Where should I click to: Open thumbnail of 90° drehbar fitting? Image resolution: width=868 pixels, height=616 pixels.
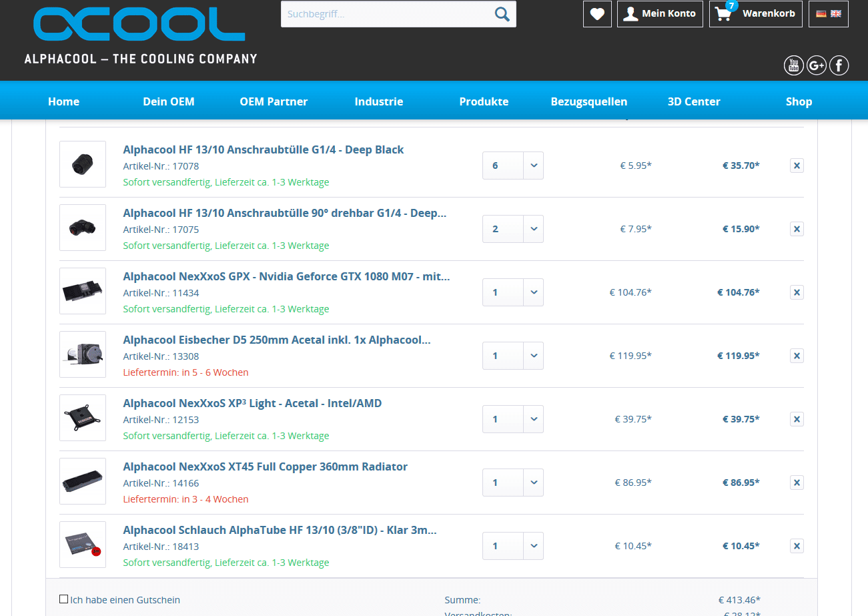click(83, 228)
